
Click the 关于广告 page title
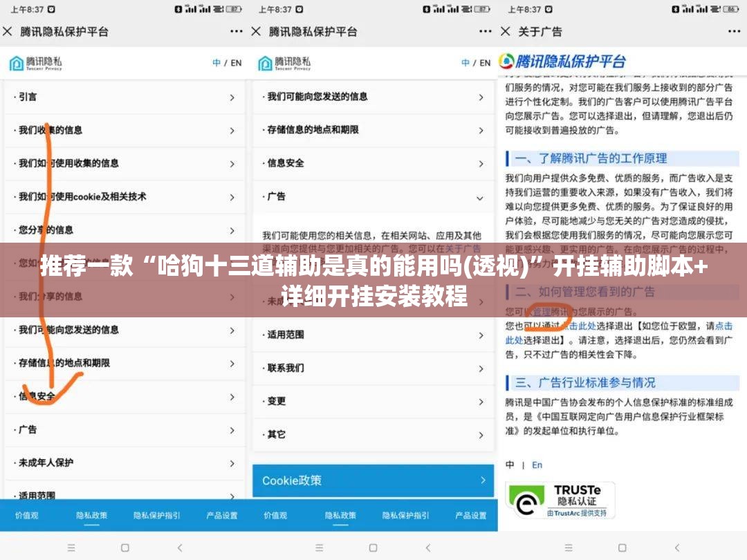[540, 31]
